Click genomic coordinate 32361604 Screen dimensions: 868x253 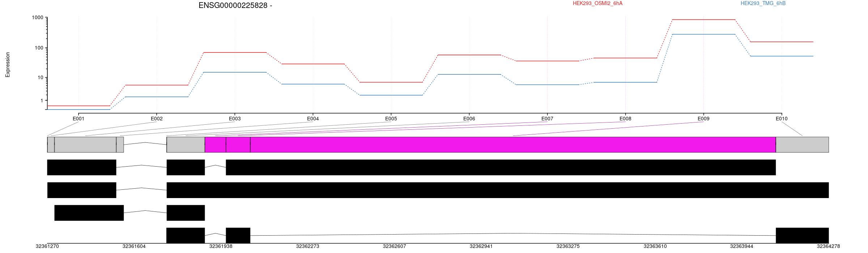[x=134, y=246]
